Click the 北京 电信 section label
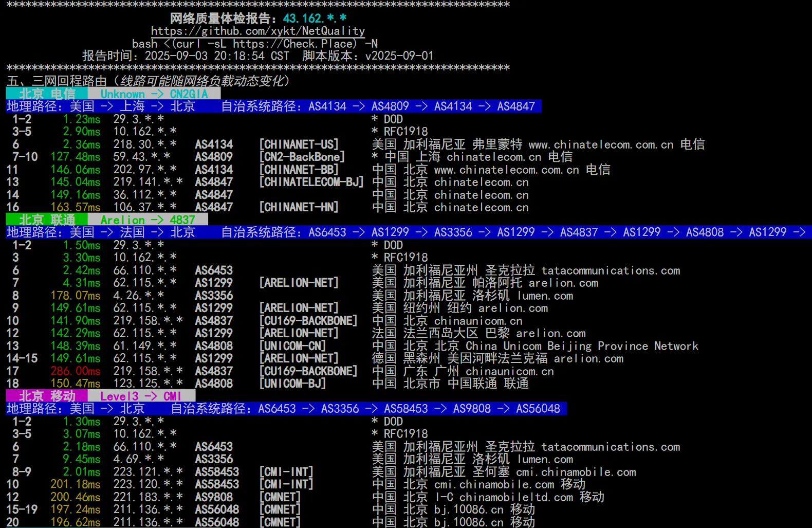The height and width of the screenshot is (528, 812). coord(47,94)
